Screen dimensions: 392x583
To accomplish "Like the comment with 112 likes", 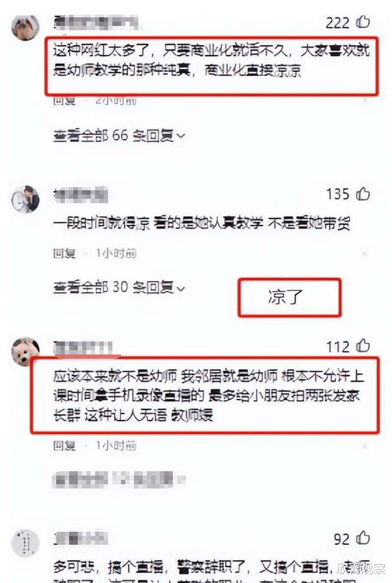I will click(x=363, y=346).
